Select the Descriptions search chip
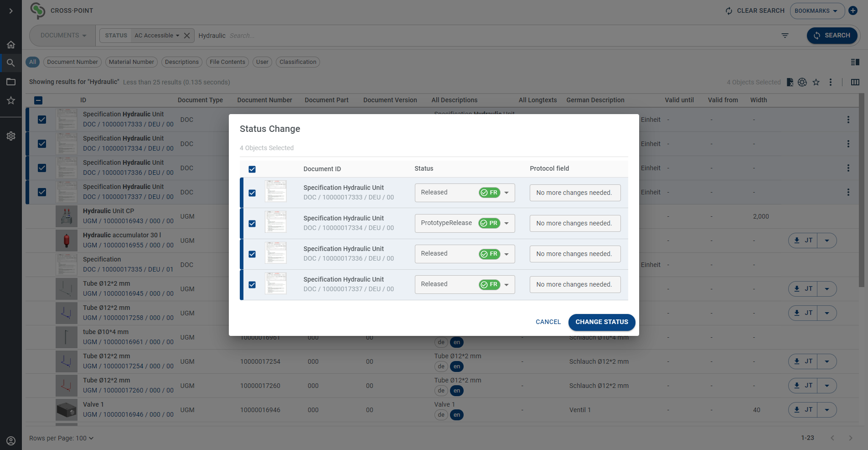The height and width of the screenshot is (450, 868). coord(182,62)
